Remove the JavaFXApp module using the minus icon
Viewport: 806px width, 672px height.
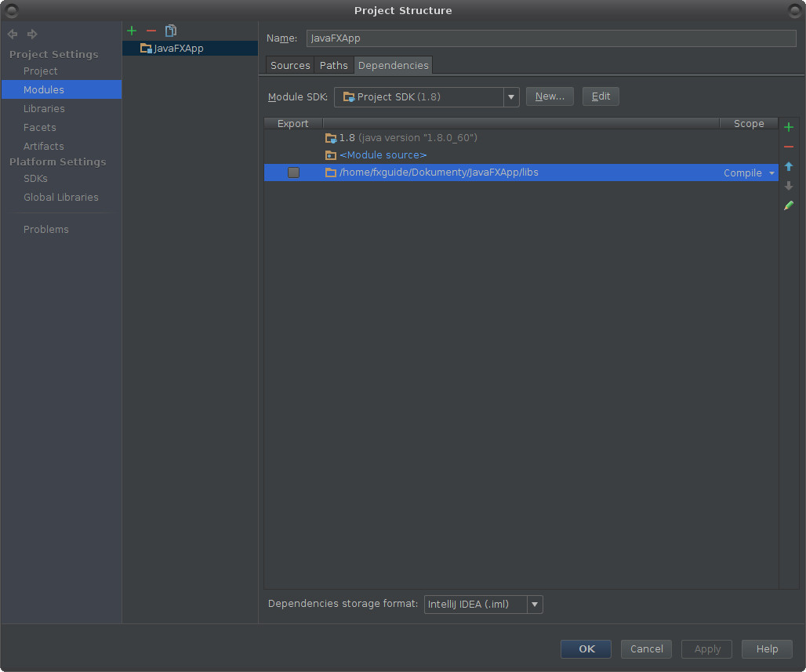(151, 31)
